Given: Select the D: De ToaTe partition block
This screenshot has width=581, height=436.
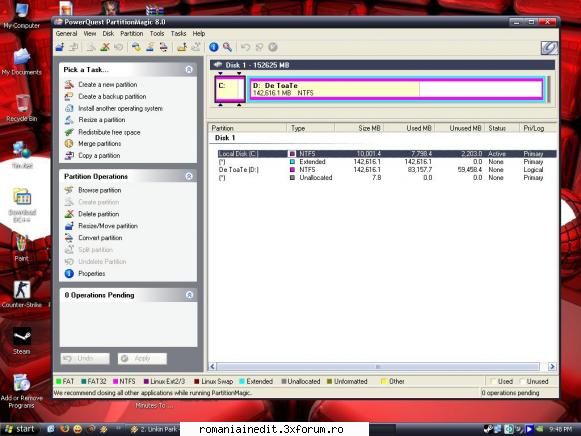Looking at the screenshot, I should (396, 89).
